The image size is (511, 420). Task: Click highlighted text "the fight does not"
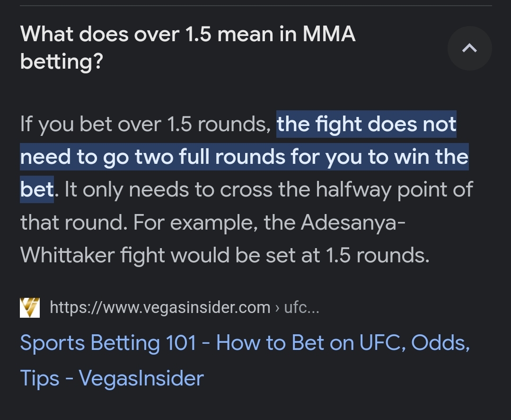coord(366,124)
